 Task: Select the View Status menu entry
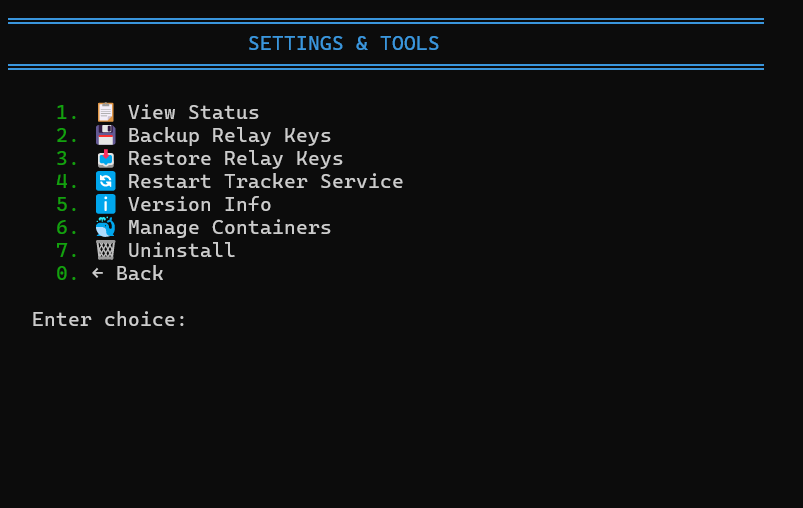193,112
